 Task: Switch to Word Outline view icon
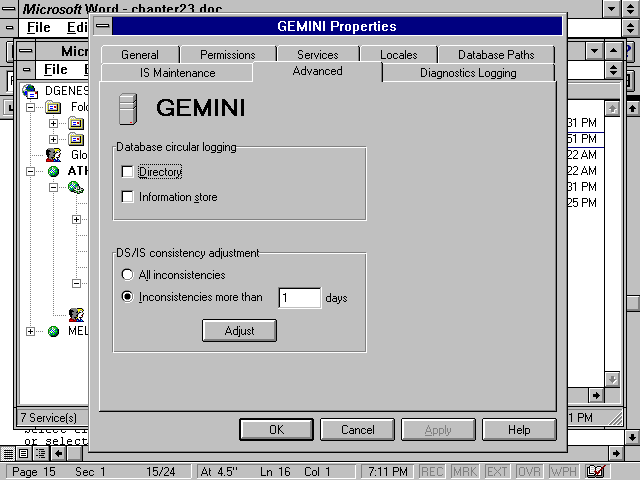pyautogui.click(x=40, y=453)
